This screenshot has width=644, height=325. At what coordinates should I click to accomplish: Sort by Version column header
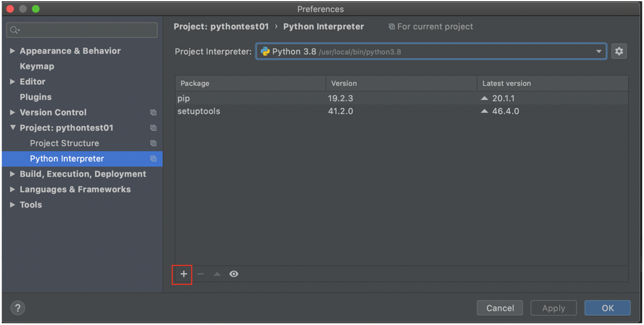[401, 83]
